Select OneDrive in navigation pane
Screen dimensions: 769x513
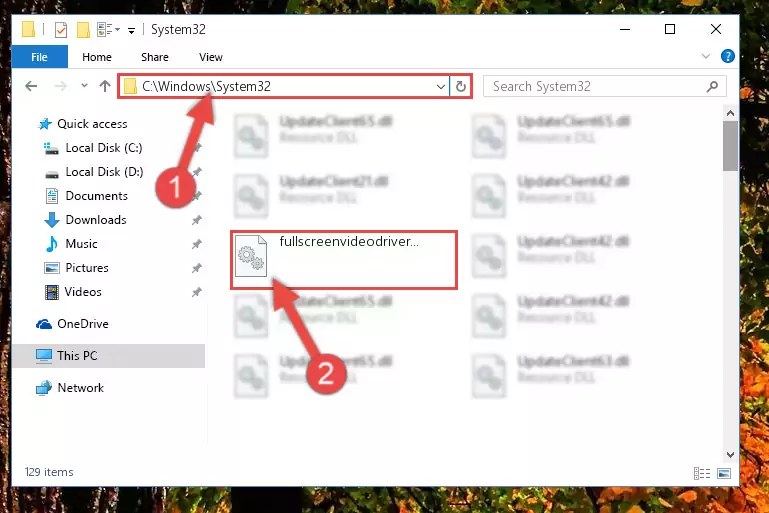tap(83, 324)
